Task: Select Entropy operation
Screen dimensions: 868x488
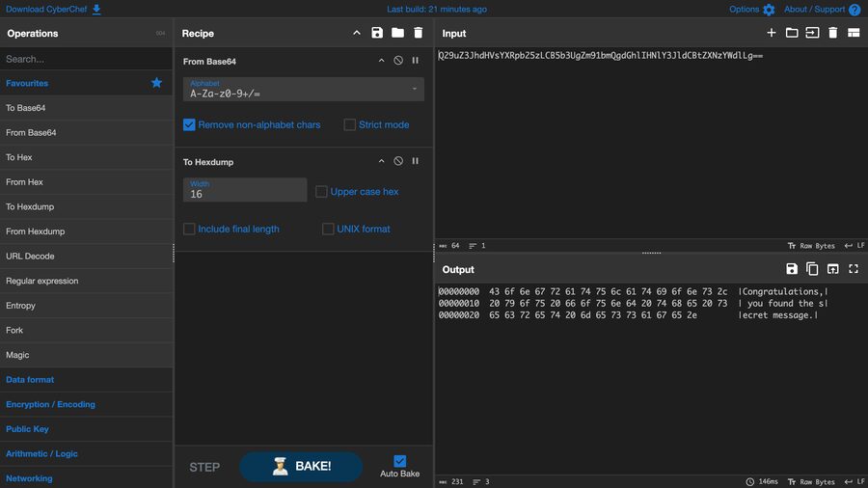Action: pyautogui.click(x=87, y=306)
